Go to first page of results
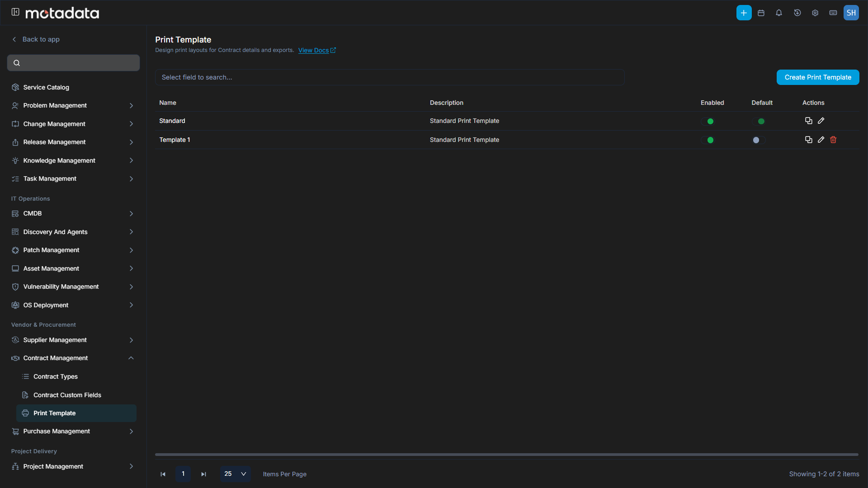 163,474
